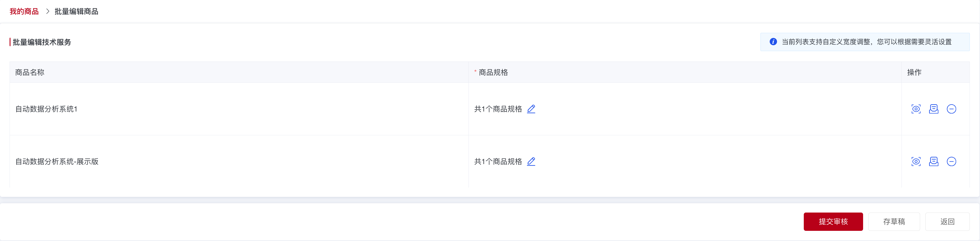
Task: Remove 自动数据分析系统1 using the minus icon
Action: click(952, 109)
